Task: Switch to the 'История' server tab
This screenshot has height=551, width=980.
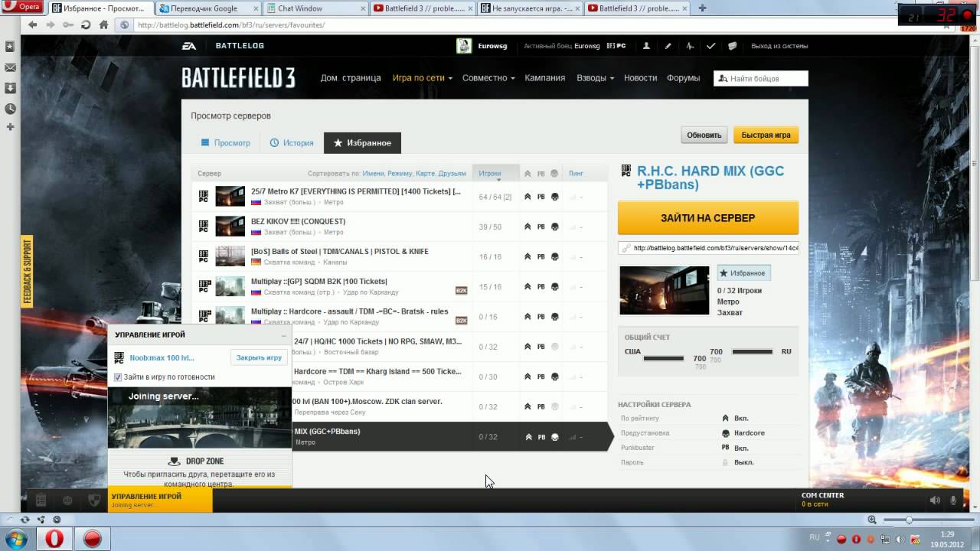Action: coord(292,143)
